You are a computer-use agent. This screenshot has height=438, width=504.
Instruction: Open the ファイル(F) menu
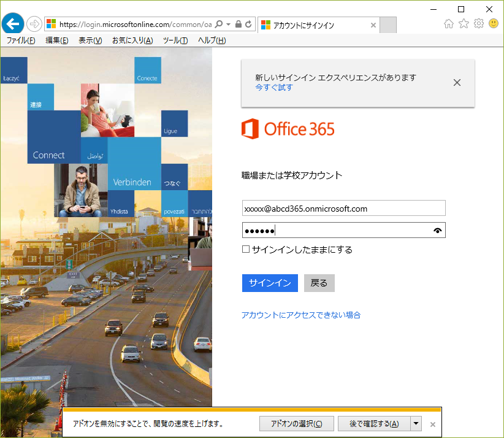pyautogui.click(x=21, y=40)
